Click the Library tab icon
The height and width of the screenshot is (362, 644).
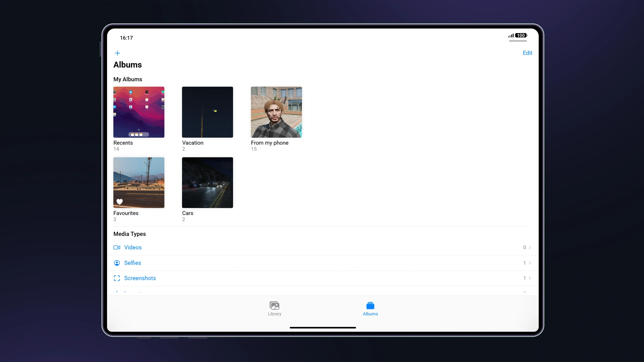tap(274, 305)
